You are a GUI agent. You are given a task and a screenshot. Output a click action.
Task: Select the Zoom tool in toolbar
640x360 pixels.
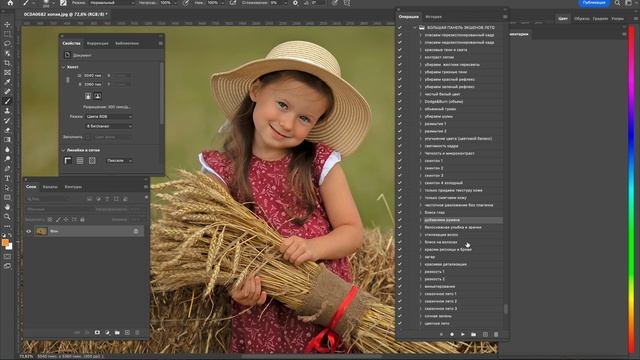point(7,217)
